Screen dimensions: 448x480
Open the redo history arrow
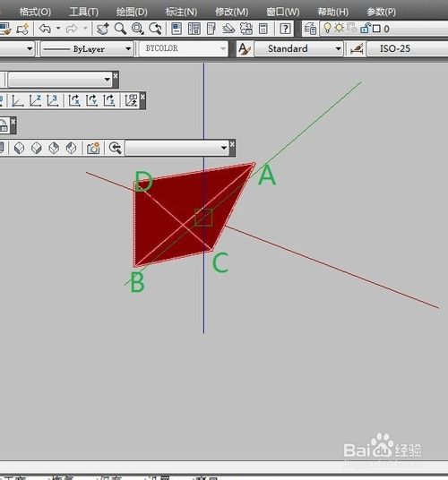point(85,29)
